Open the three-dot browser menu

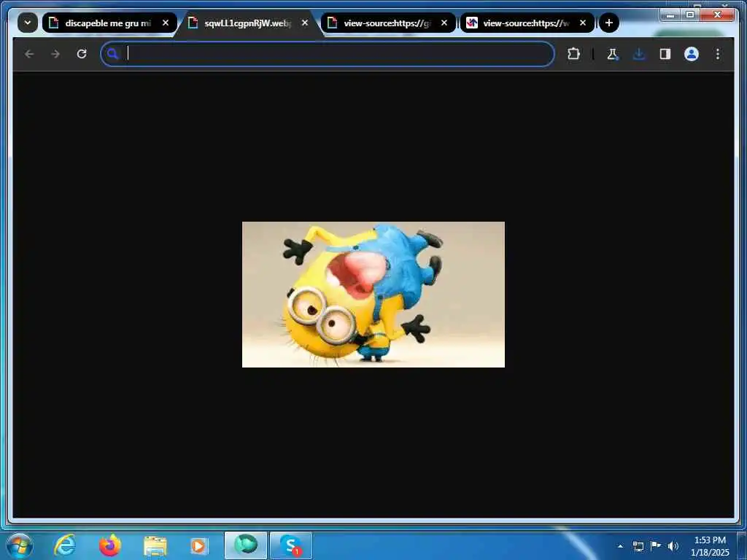(x=718, y=54)
